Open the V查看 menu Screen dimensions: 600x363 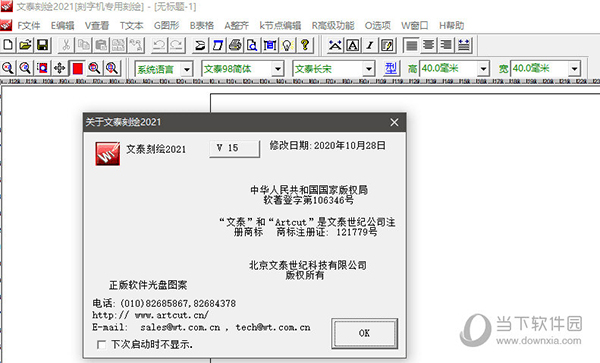coord(97,26)
